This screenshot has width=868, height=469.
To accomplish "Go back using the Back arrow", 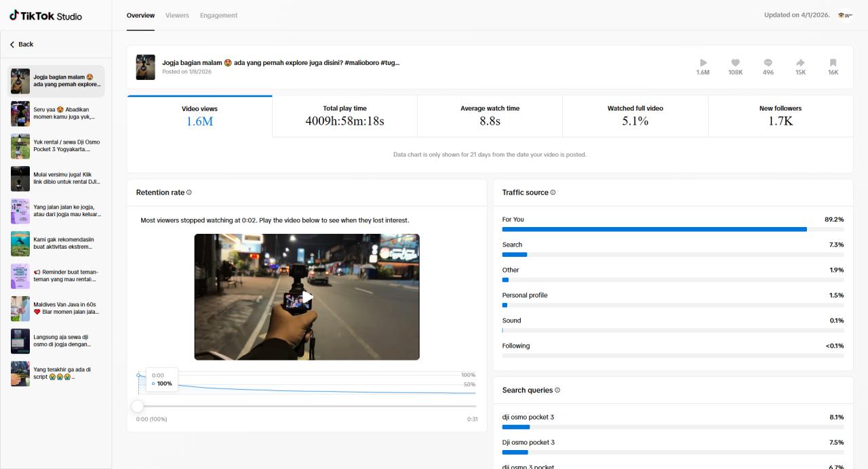I will pyautogui.click(x=21, y=44).
